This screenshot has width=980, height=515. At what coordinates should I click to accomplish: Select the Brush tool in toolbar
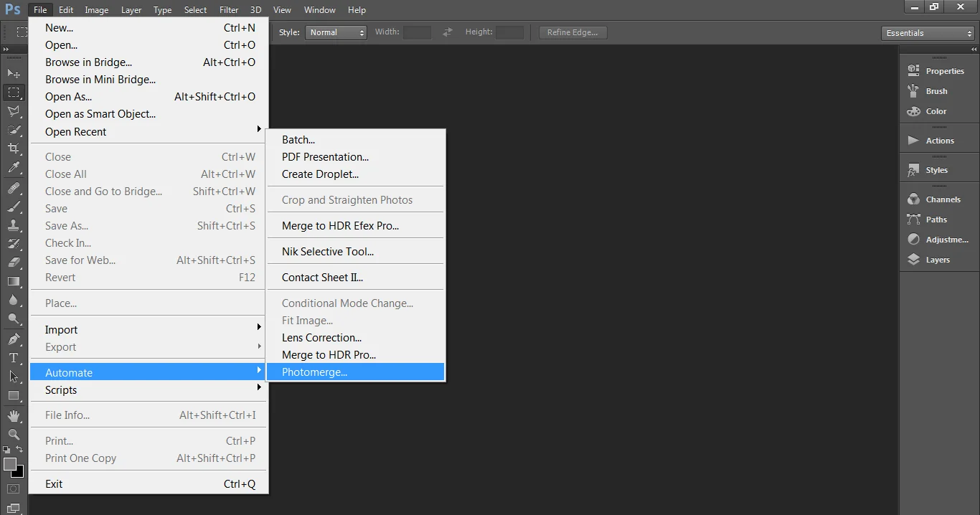point(14,207)
